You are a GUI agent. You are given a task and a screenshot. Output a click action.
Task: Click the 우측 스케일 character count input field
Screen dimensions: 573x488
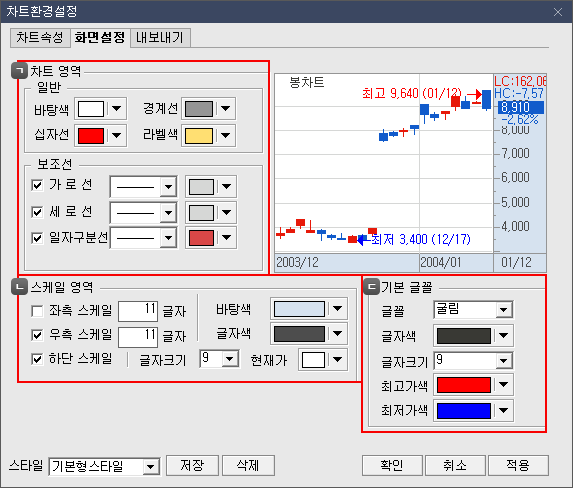(138, 336)
